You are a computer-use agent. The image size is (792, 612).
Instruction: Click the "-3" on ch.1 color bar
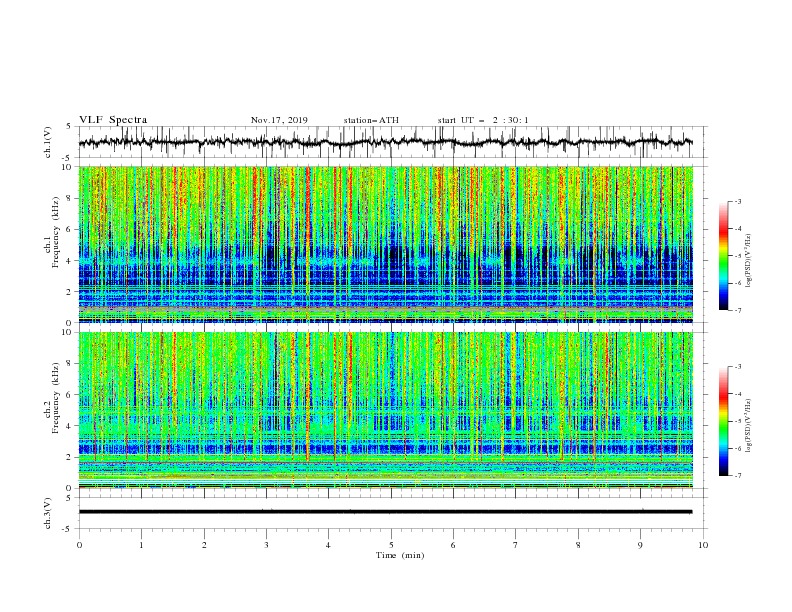pos(737,201)
